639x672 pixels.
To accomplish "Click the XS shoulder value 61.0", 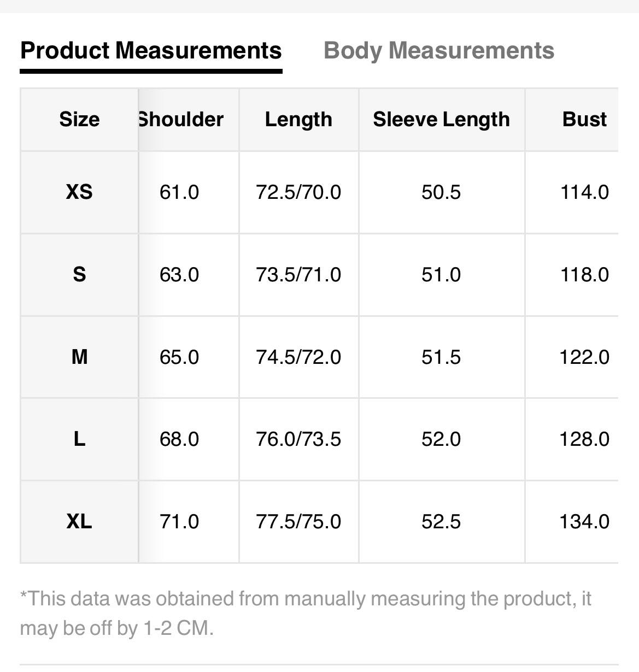I will point(179,192).
